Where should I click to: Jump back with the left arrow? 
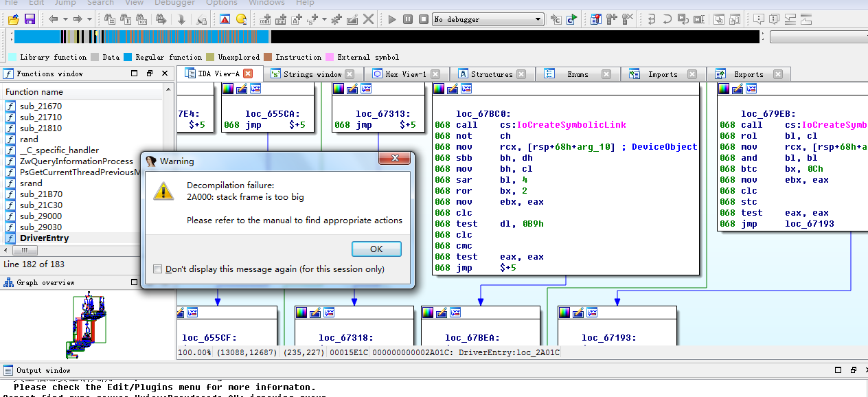click(52, 19)
